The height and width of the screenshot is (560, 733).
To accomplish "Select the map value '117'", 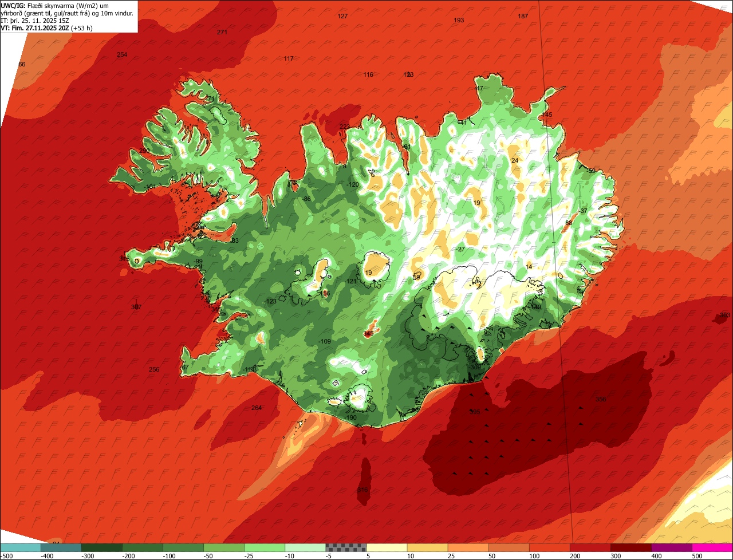I will [x=289, y=58].
